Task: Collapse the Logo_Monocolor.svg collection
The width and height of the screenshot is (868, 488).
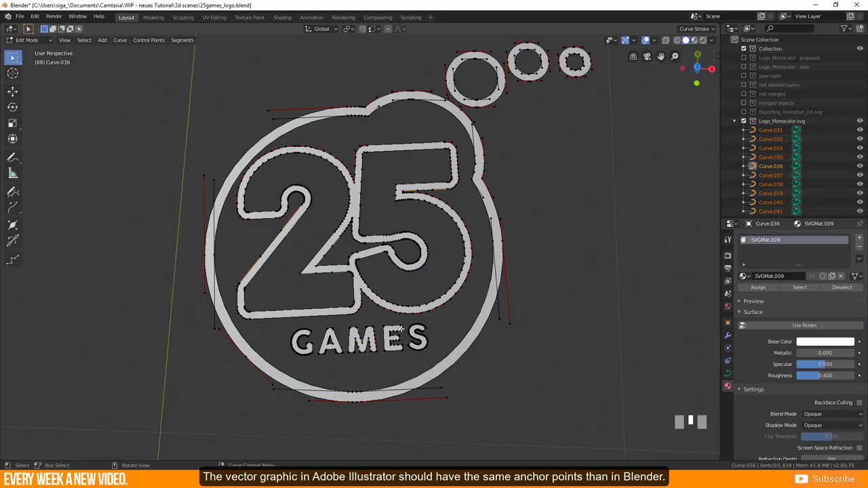Action: tap(734, 121)
